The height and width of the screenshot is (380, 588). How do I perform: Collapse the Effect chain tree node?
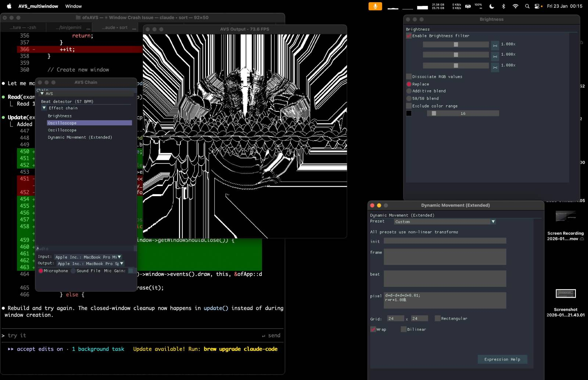click(x=44, y=108)
